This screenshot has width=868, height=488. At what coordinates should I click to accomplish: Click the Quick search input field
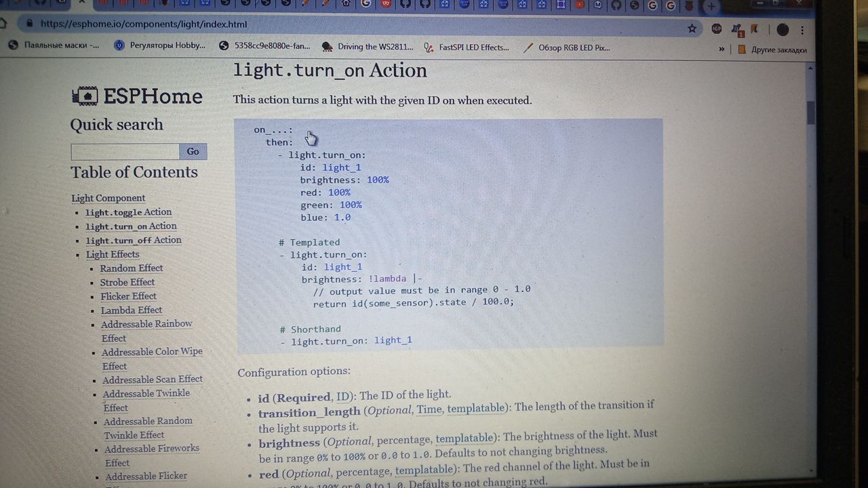[125, 151]
